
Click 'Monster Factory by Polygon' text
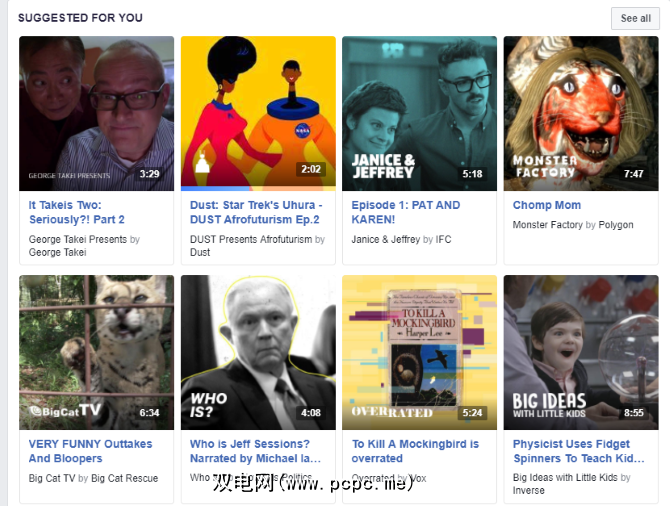click(x=573, y=225)
